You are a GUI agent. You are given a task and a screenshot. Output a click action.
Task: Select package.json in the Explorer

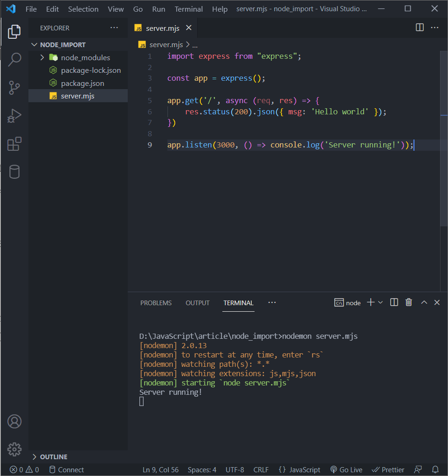click(x=82, y=83)
